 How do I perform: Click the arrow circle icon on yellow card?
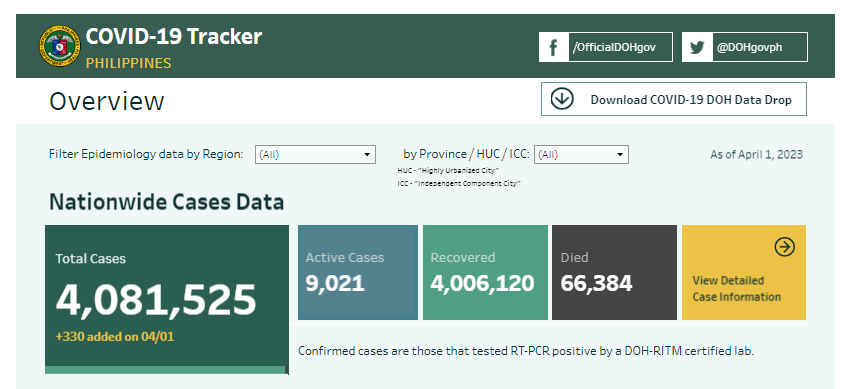pyautogui.click(x=784, y=247)
